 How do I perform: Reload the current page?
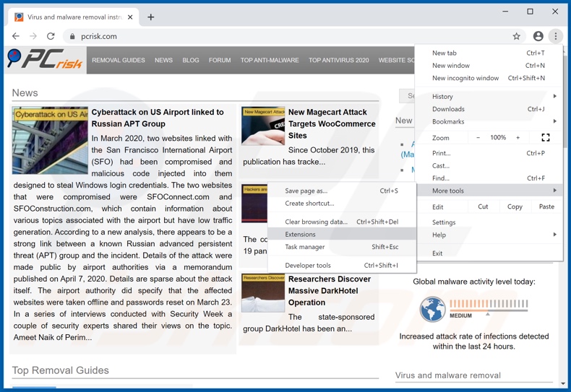(x=51, y=36)
